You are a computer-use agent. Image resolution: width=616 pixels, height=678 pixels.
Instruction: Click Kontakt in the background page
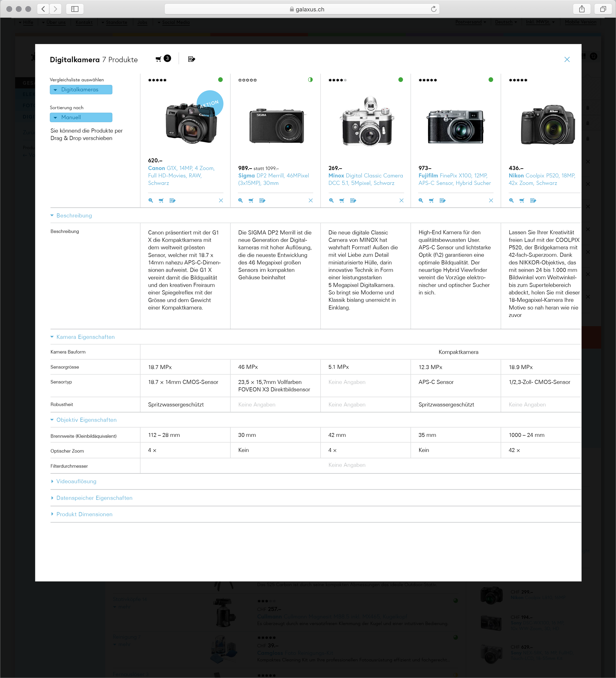pos(84,22)
